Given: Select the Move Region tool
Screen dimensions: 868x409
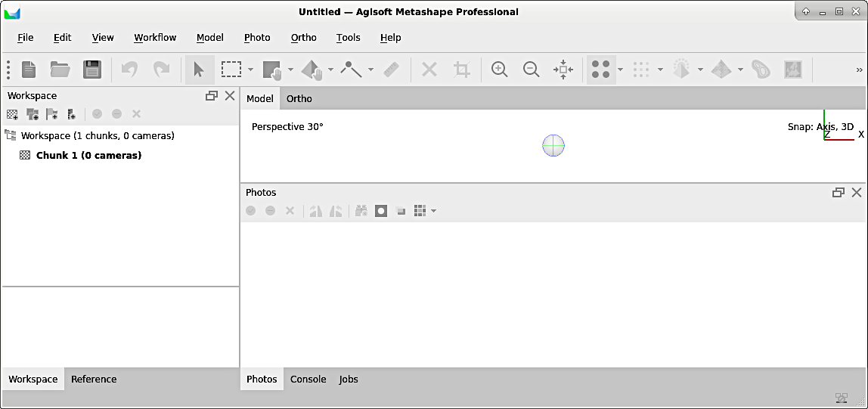Looking at the screenshot, I should pyautogui.click(x=273, y=70).
